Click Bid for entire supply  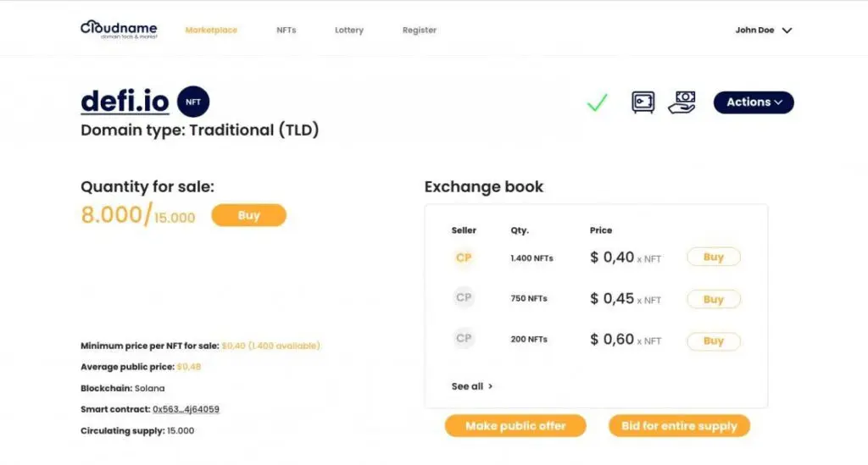pyautogui.click(x=679, y=426)
